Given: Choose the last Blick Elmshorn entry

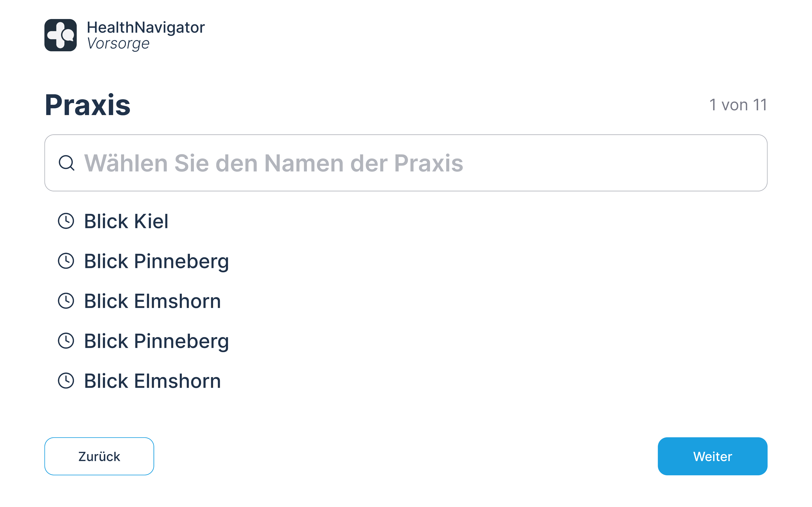Looking at the screenshot, I should (x=152, y=381).
